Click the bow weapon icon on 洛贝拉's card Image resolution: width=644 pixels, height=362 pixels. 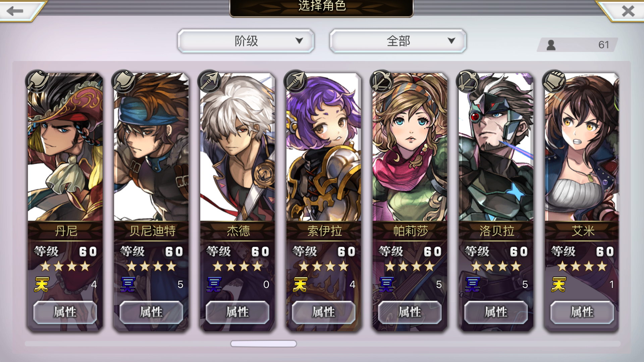point(468,81)
